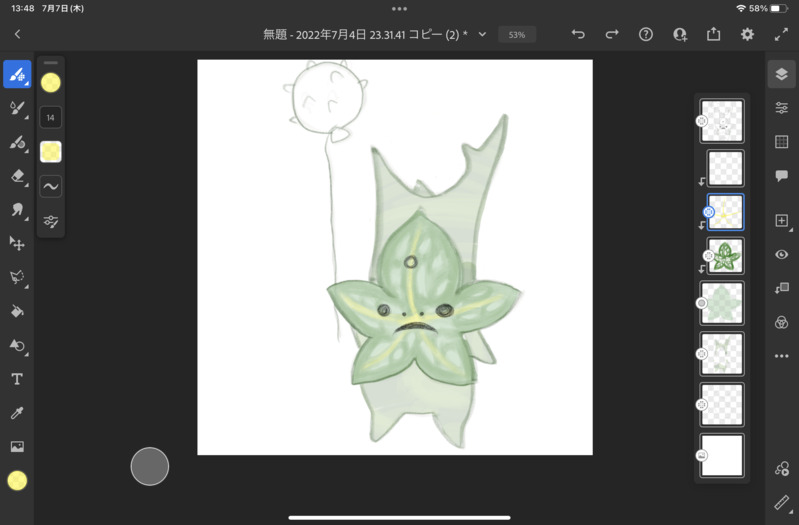Open more layer actions menu
799x525 pixels.
(781, 356)
